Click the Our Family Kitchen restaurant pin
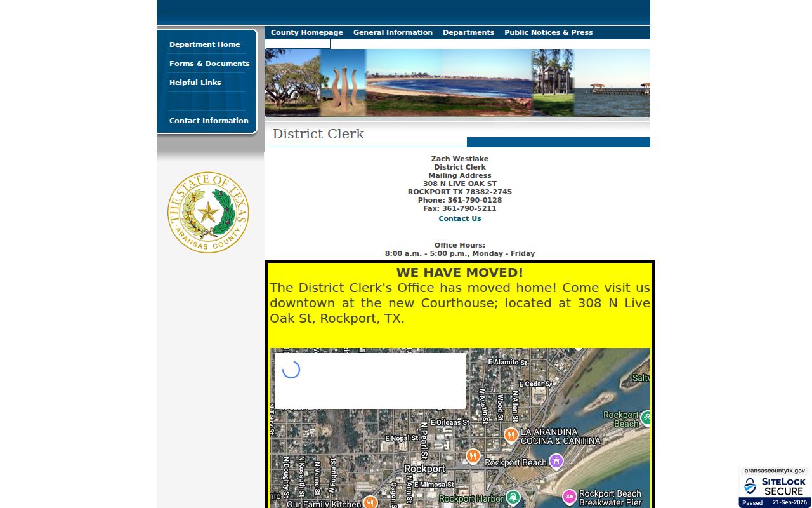 pyautogui.click(x=370, y=503)
